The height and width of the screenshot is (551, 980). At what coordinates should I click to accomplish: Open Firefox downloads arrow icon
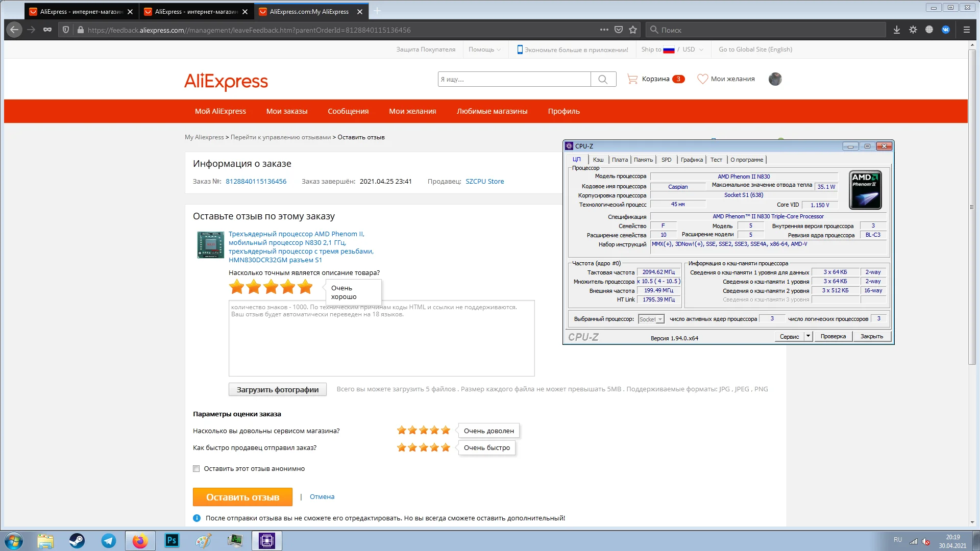[x=896, y=30]
